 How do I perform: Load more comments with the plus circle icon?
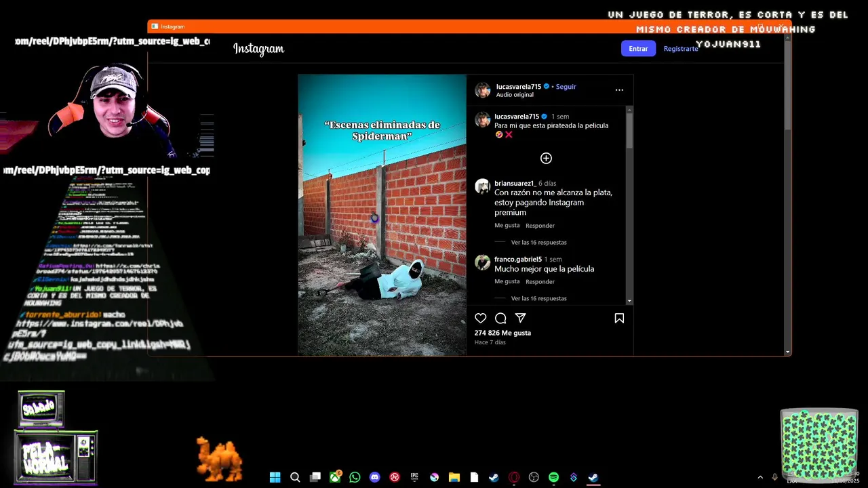546,158
